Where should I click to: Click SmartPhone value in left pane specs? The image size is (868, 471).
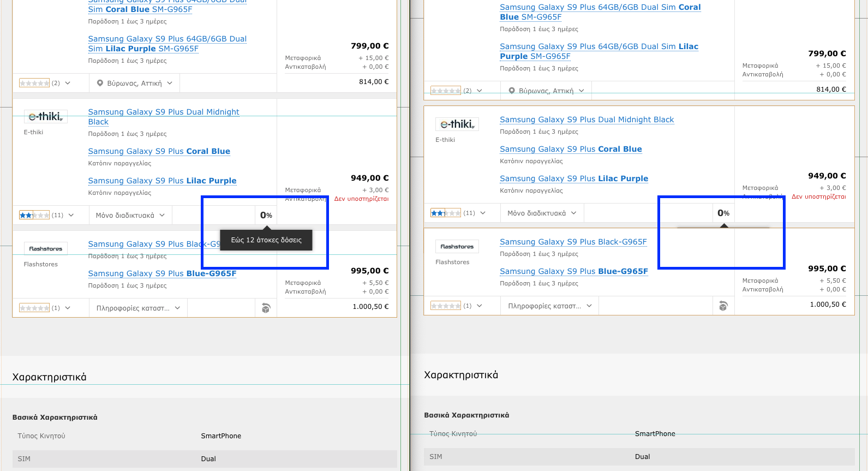[x=221, y=436]
